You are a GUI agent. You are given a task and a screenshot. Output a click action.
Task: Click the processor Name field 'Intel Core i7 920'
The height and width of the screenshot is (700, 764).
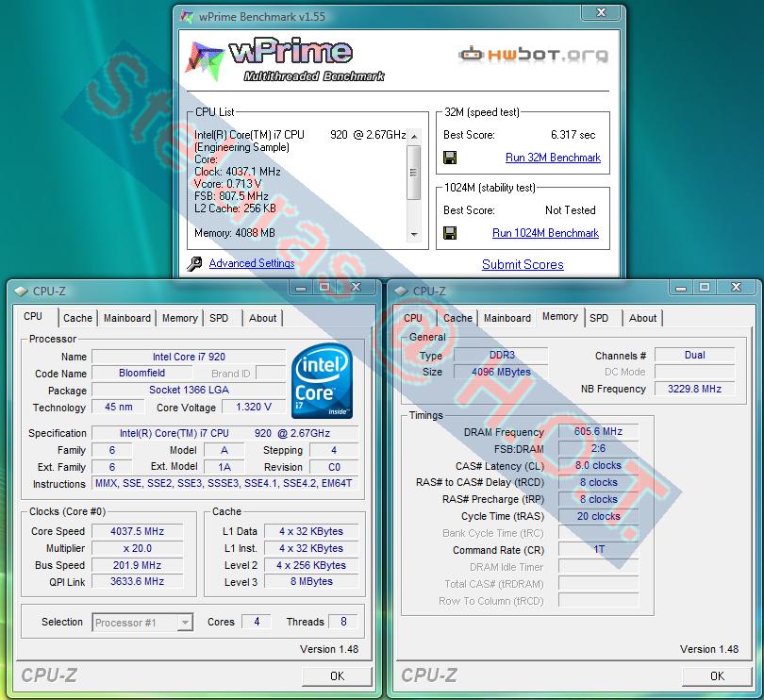pos(189,357)
